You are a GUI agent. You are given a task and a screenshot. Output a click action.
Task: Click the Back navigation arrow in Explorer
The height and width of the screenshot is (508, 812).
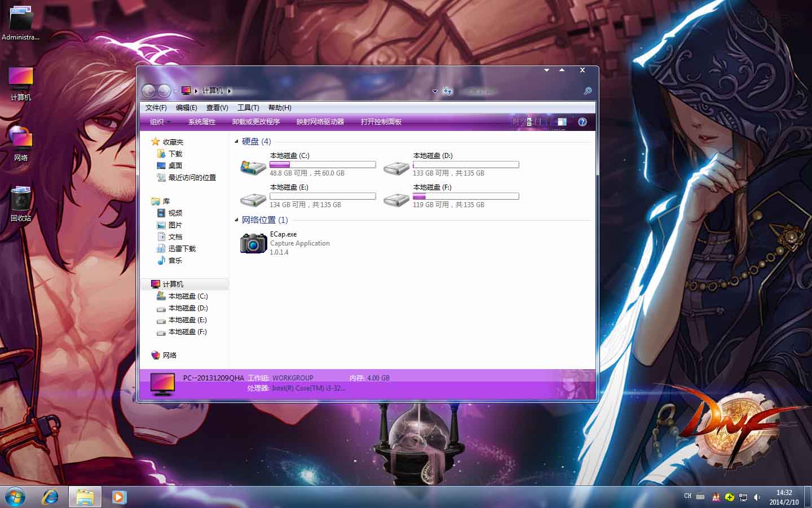(x=149, y=90)
